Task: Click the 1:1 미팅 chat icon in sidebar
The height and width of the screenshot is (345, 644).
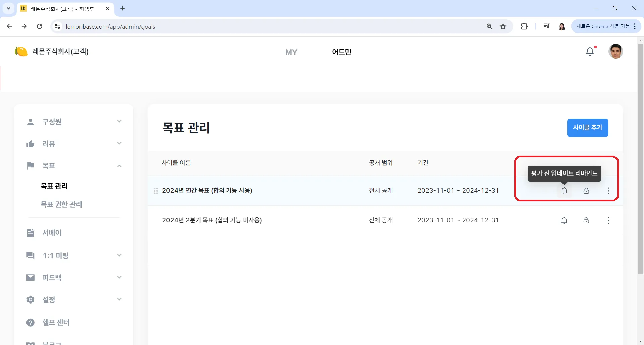Action: click(31, 255)
